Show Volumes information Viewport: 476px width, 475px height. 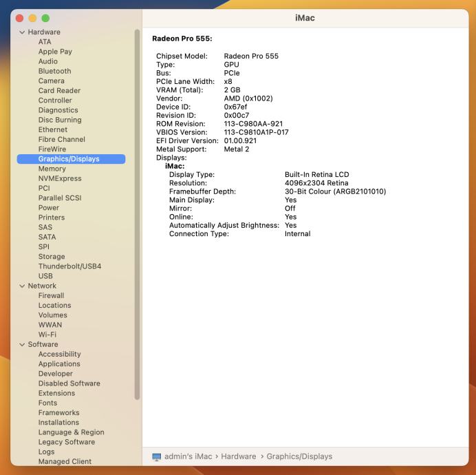(x=52, y=315)
